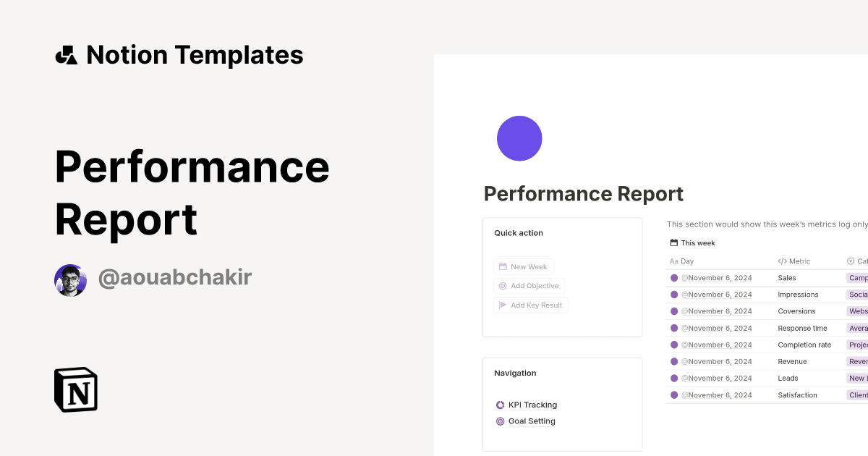The width and height of the screenshot is (868, 456).
Task: Click the @aouabchakir profile link
Action: coord(176,277)
